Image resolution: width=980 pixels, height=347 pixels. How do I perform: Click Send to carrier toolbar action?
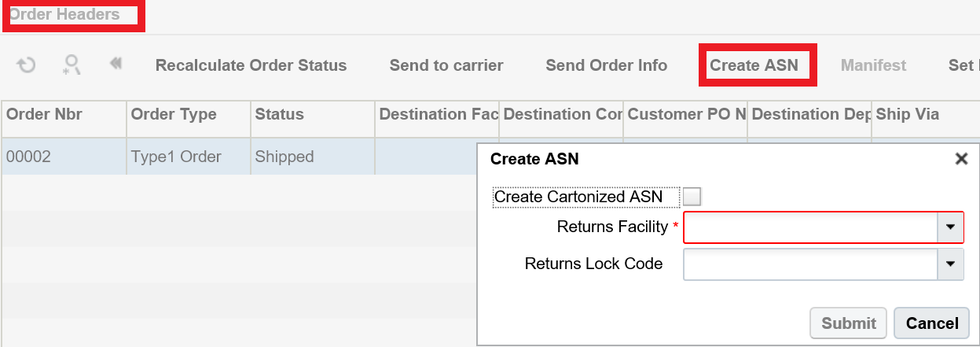[446, 65]
